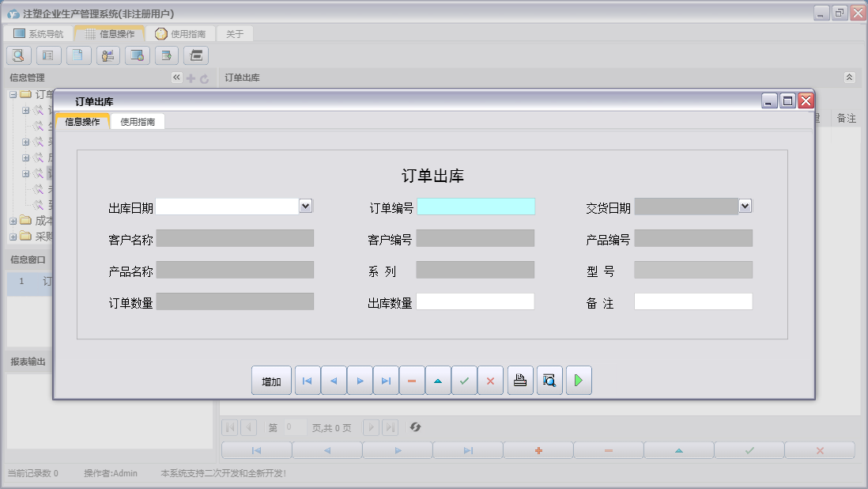Click the new document toolbar icon
The width and height of the screenshot is (868, 489).
click(x=77, y=55)
